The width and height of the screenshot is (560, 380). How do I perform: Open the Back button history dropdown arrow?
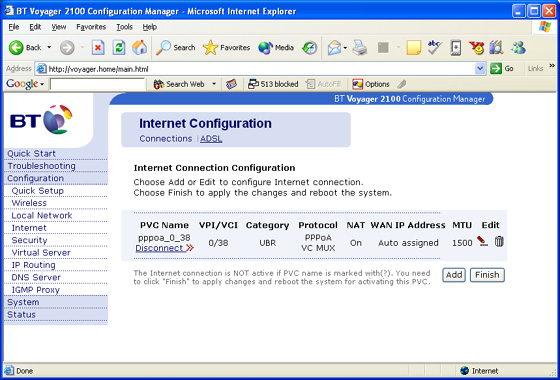pyautogui.click(x=49, y=48)
